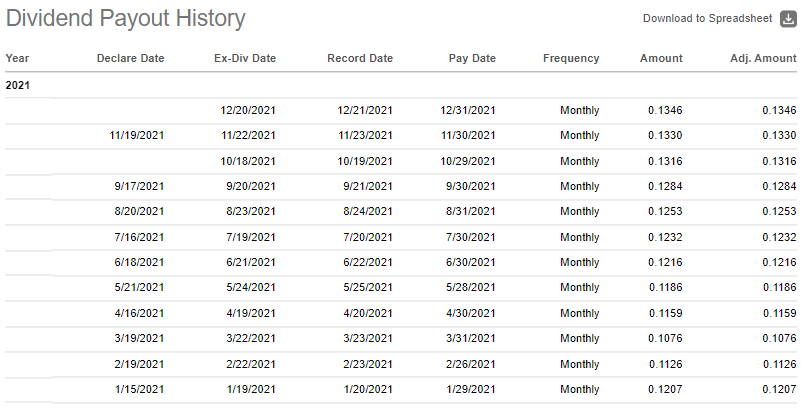Select the Frequency column header

[x=571, y=58]
